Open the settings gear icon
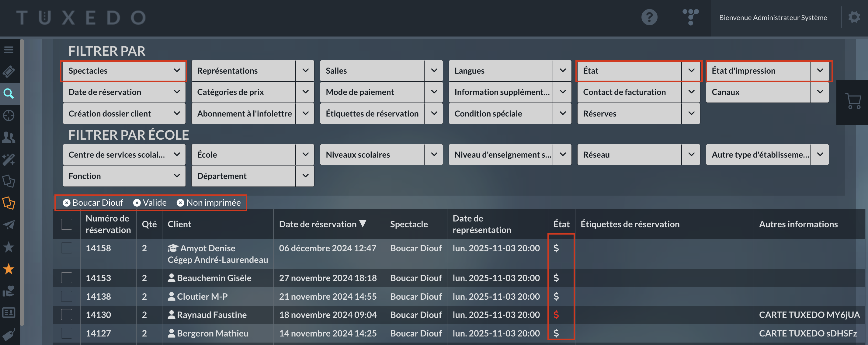This screenshot has height=345, width=868. pos(854,17)
